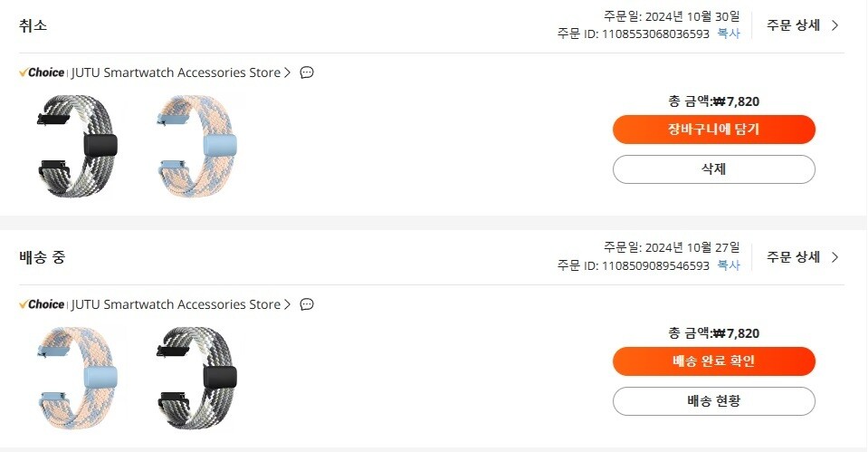
Task: Open order details arrow for October 30 order
Action: tap(835, 25)
